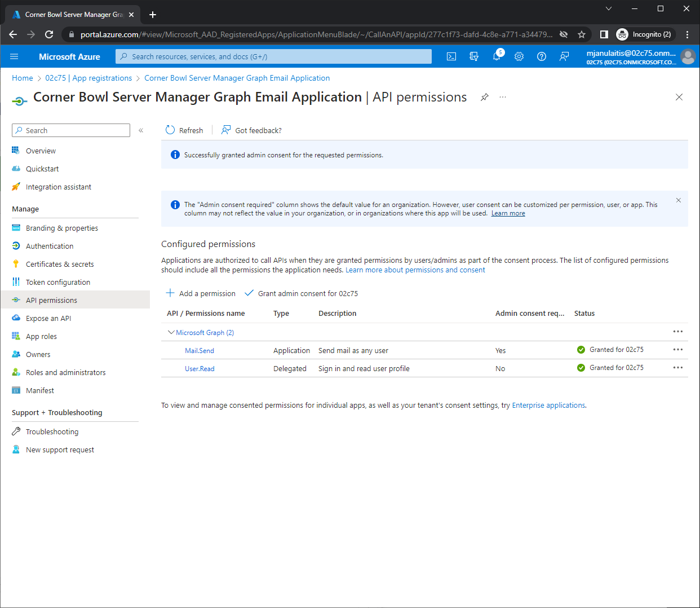This screenshot has width=700, height=608.
Task: Collapse the Microsoft Graph permissions group
Action: click(171, 333)
